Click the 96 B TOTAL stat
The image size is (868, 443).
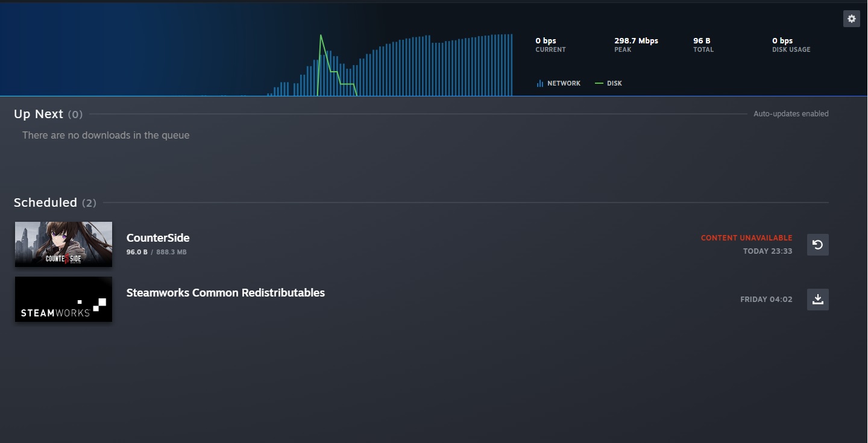click(x=703, y=45)
